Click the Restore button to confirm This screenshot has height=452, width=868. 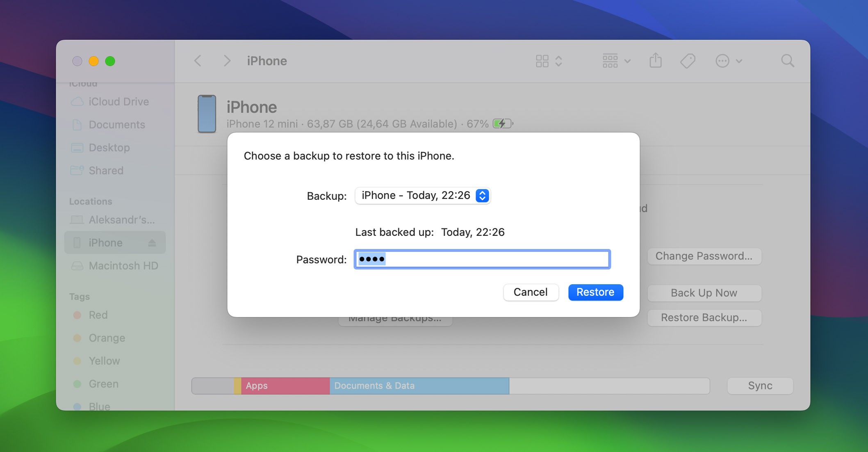pyautogui.click(x=597, y=292)
